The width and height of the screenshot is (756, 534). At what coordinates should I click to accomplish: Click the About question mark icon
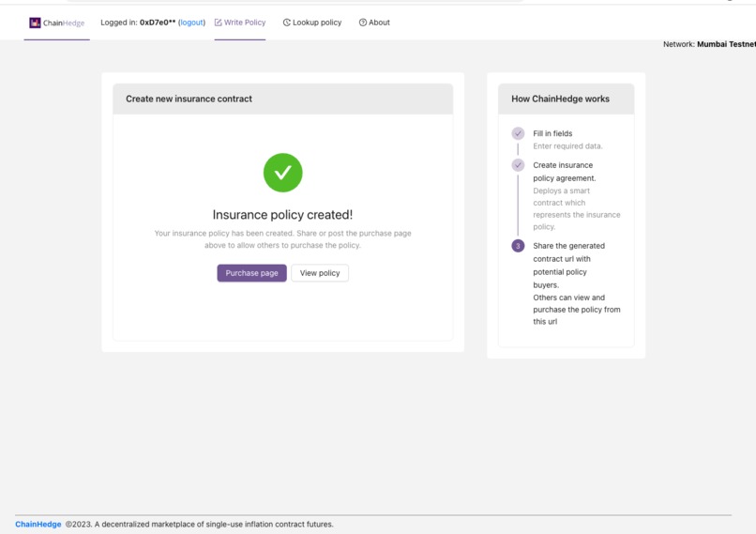(363, 23)
